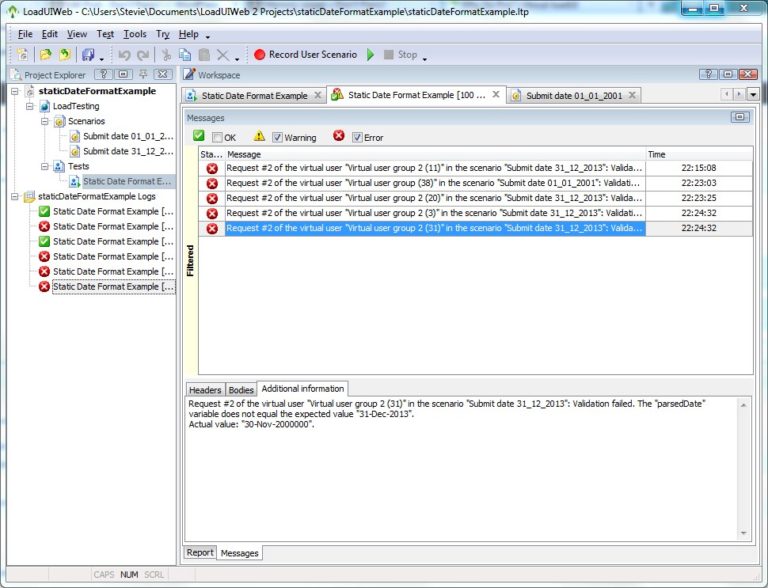Viewport: 768px width, 588px height.
Task: Click the Save All toolbar icon
Action: pyautogui.click(x=88, y=55)
